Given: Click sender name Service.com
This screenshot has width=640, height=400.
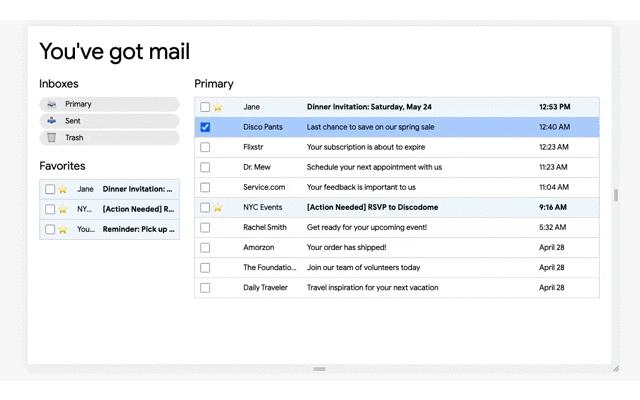Looking at the screenshot, I should (264, 187).
